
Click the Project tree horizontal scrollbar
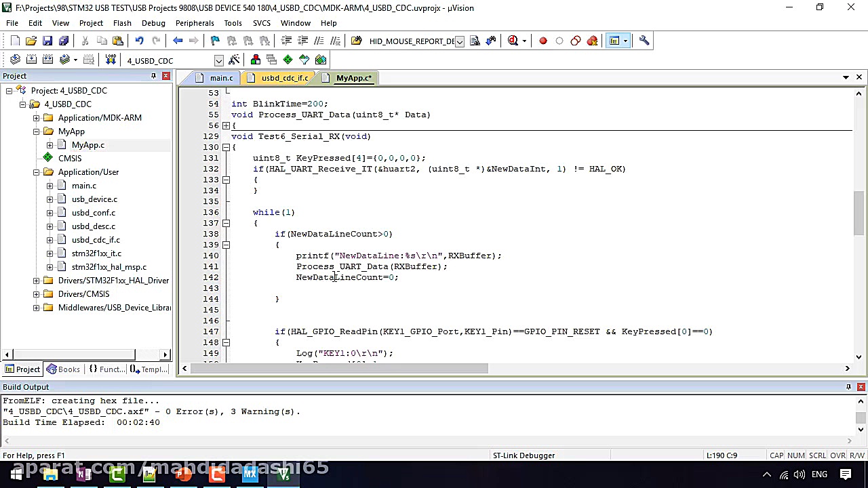[75, 354]
